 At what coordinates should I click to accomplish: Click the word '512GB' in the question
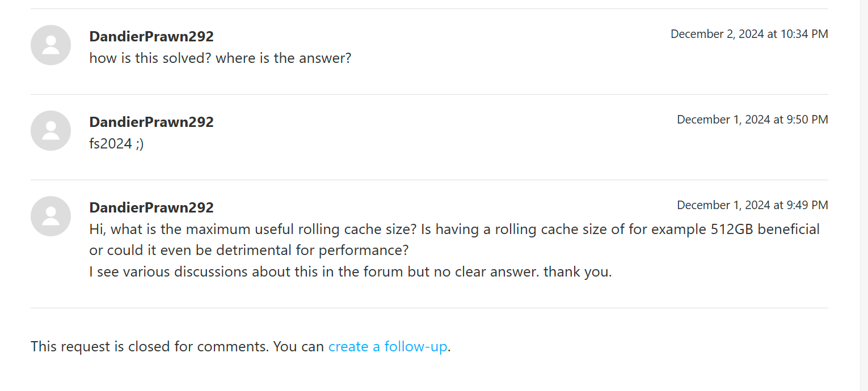pyautogui.click(x=732, y=229)
